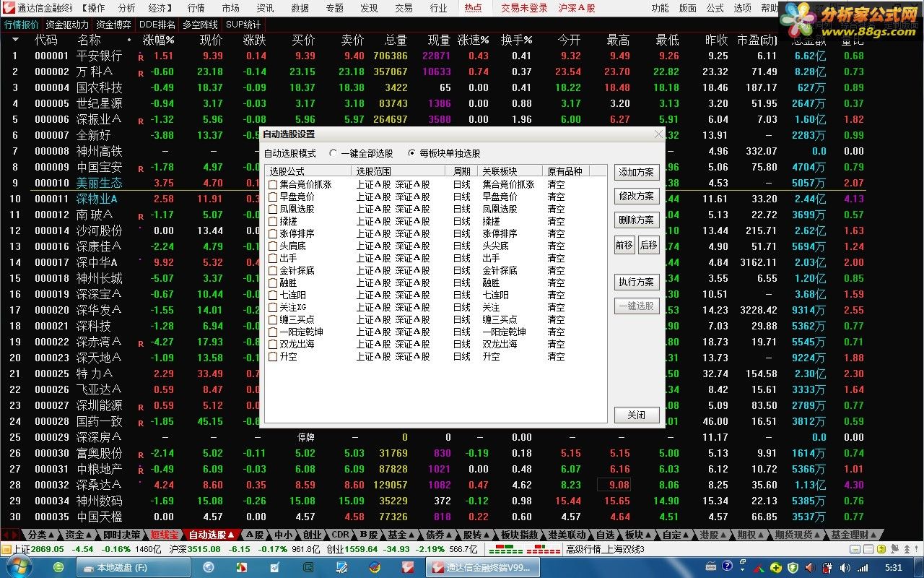Click 后移 button

point(648,245)
